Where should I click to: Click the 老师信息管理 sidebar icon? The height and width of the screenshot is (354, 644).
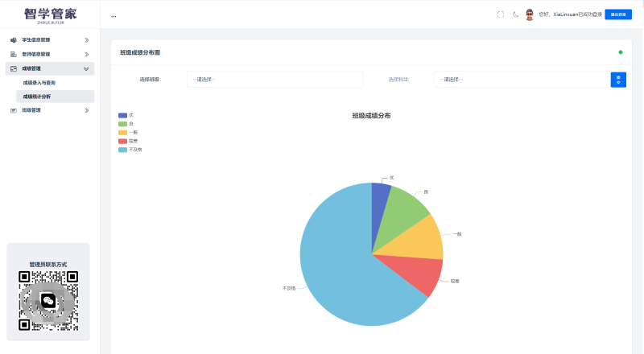14,54
